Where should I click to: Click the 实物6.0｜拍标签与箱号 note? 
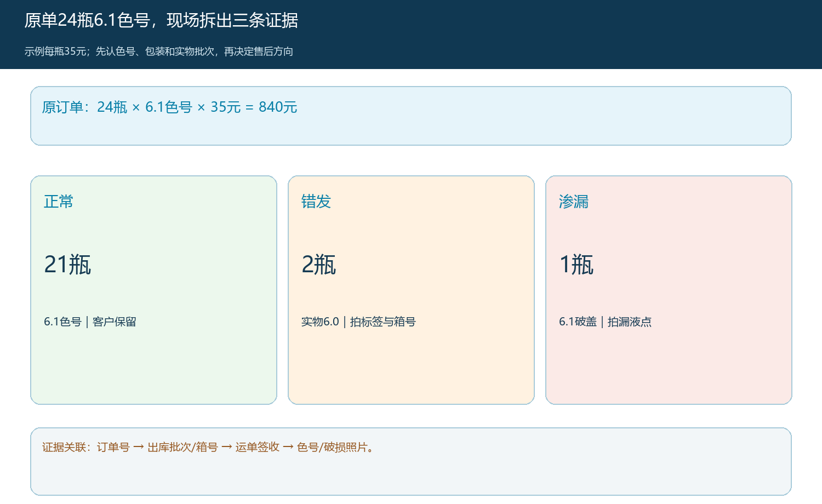[x=358, y=322]
